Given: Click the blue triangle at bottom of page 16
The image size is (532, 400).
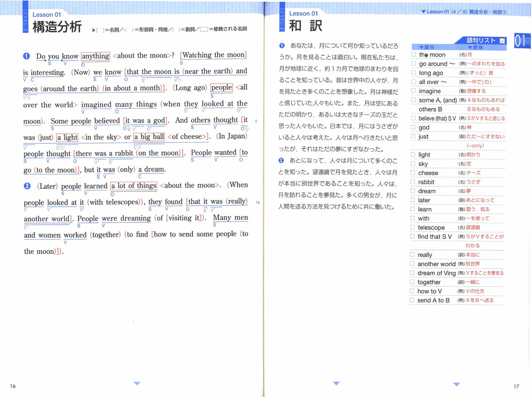Looking at the screenshot, I should point(137,384).
